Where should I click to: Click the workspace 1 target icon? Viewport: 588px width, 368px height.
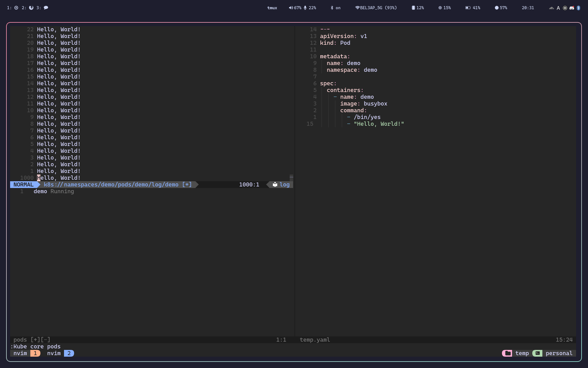16,8
